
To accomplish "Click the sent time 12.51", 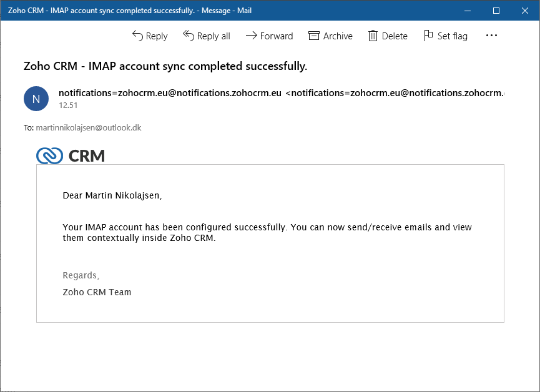I will pyautogui.click(x=68, y=105).
